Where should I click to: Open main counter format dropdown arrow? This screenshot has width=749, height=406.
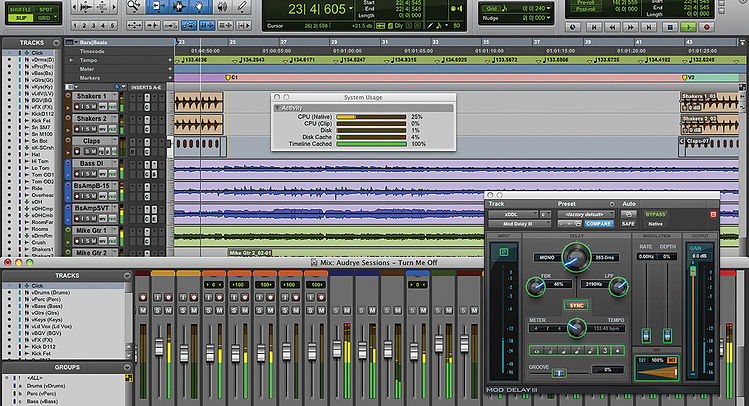click(x=351, y=9)
